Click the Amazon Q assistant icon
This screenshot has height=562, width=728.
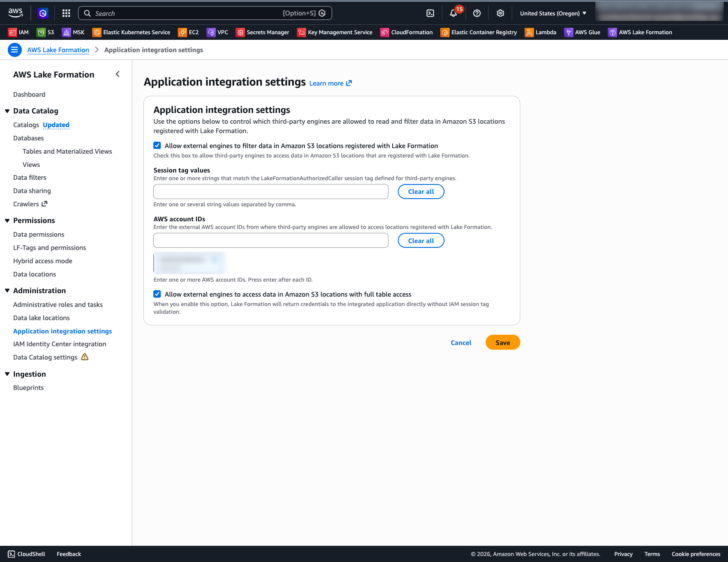pyautogui.click(x=43, y=13)
